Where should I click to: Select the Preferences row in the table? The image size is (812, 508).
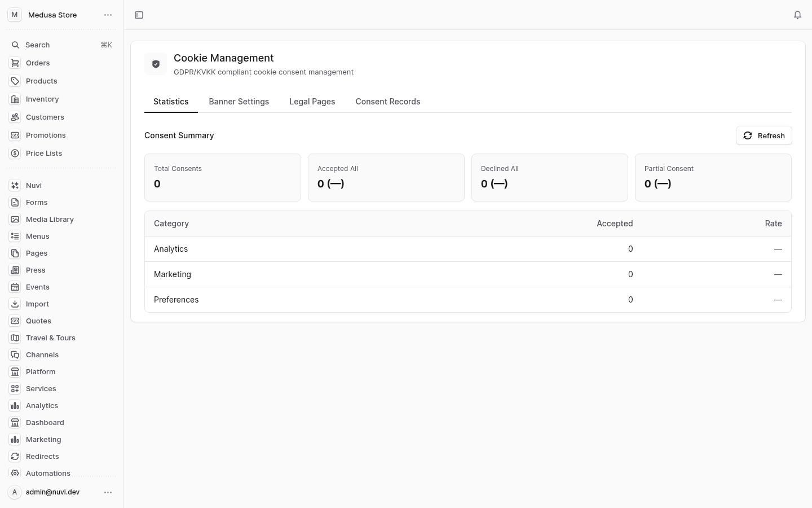coord(468,300)
